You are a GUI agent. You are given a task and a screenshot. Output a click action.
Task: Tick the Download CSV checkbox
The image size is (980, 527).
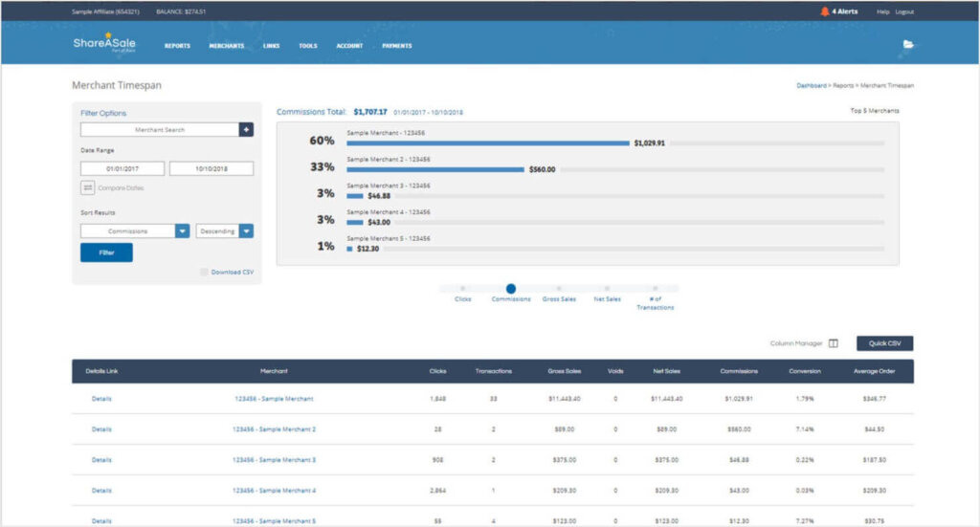tap(204, 272)
